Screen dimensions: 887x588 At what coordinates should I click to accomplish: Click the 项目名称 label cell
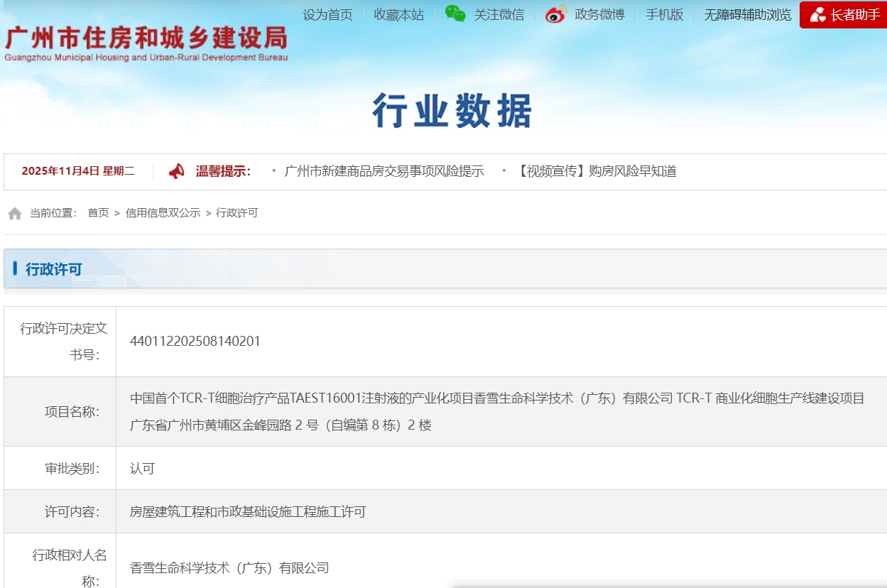tap(60, 412)
